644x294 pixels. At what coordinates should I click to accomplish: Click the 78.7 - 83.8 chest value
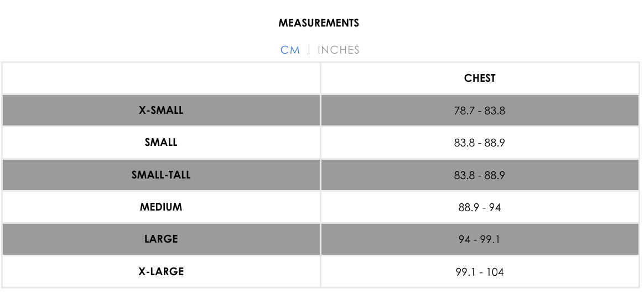(x=480, y=111)
